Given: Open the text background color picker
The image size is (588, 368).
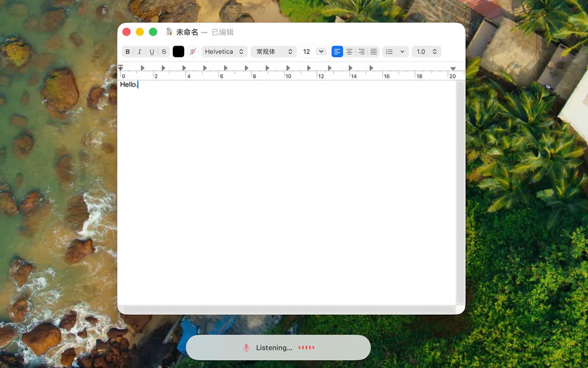Looking at the screenshot, I should [193, 52].
